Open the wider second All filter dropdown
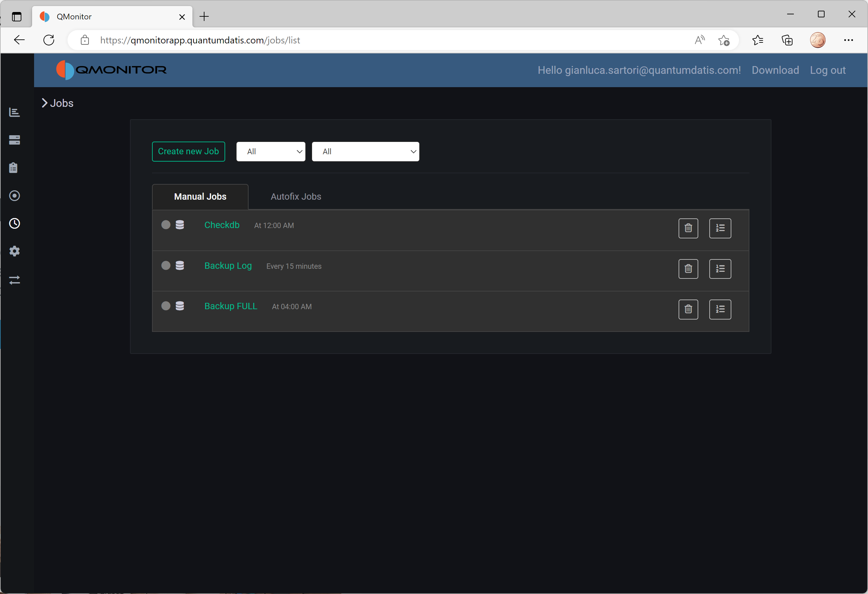868x594 pixels. pos(365,152)
